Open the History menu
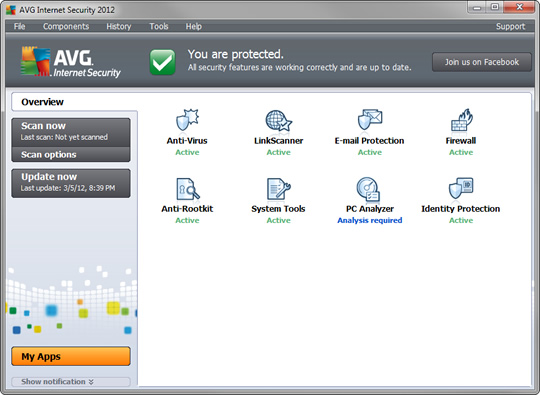Image resolution: width=540 pixels, height=395 pixels. (x=119, y=27)
